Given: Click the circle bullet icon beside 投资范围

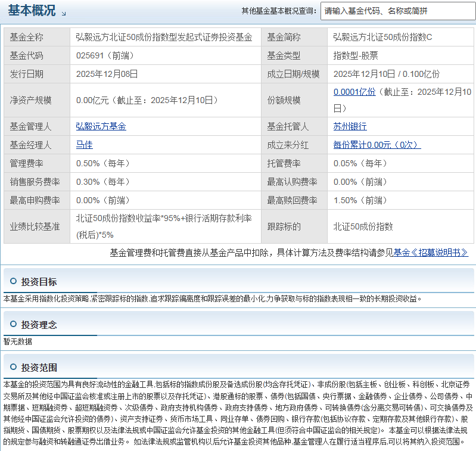Looking at the screenshot, I should coord(13,367).
